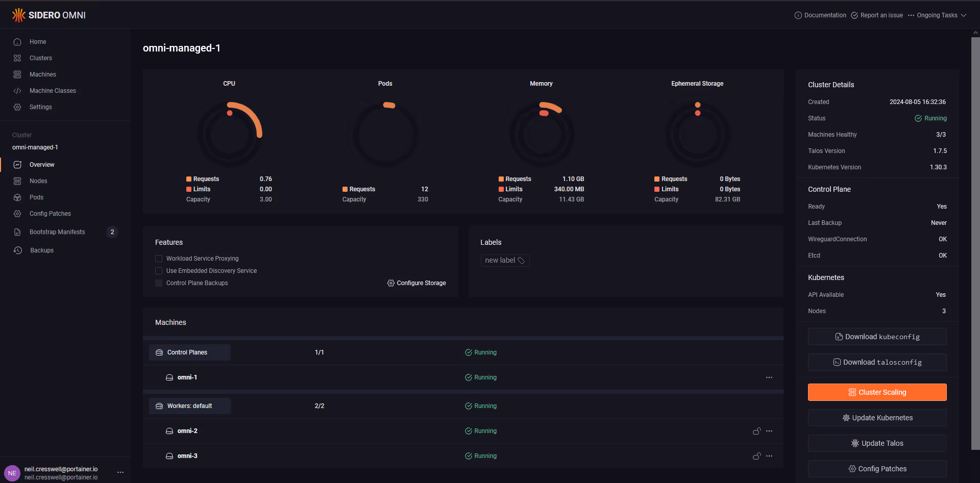
Task: Collapse the Workers: default machine group
Action: point(190,406)
